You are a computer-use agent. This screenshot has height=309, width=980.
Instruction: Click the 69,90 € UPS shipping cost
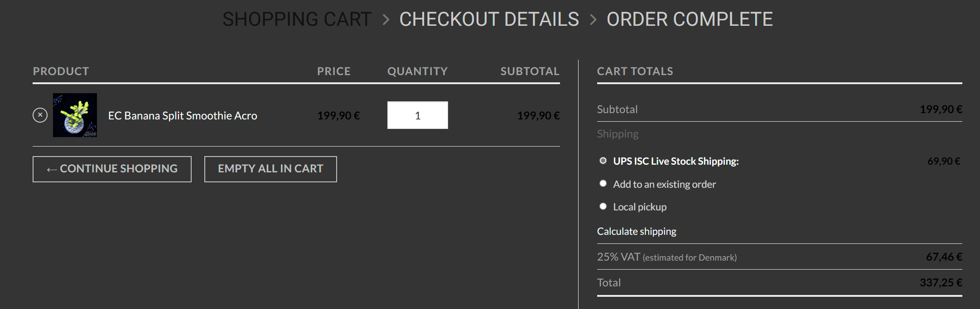[x=943, y=161]
